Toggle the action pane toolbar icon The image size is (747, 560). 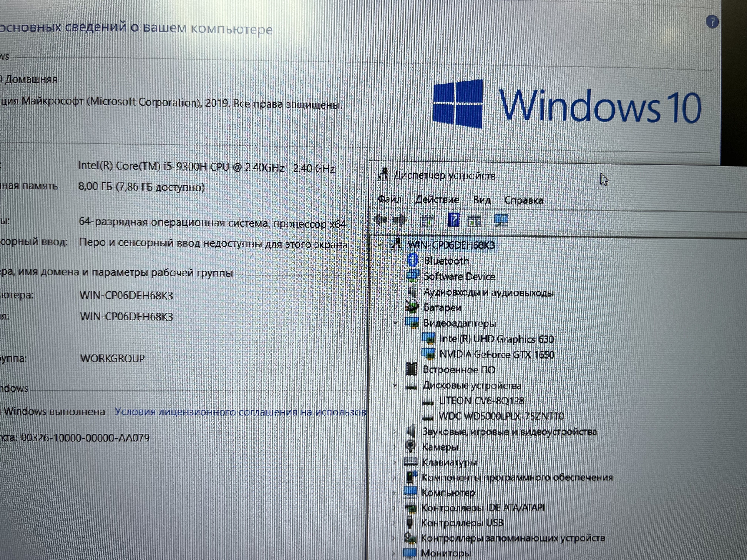click(474, 221)
